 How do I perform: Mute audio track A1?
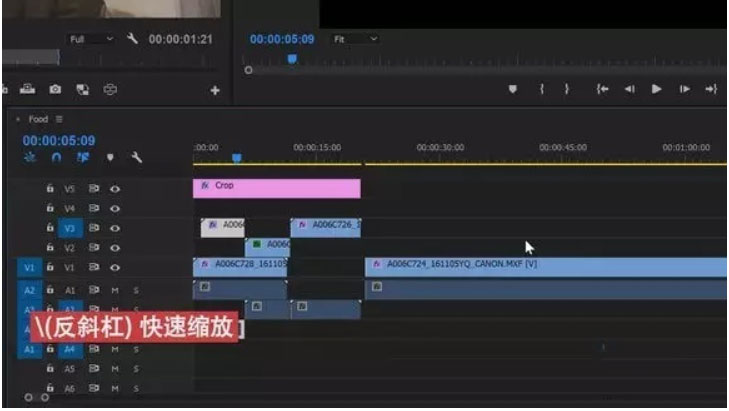click(x=115, y=289)
